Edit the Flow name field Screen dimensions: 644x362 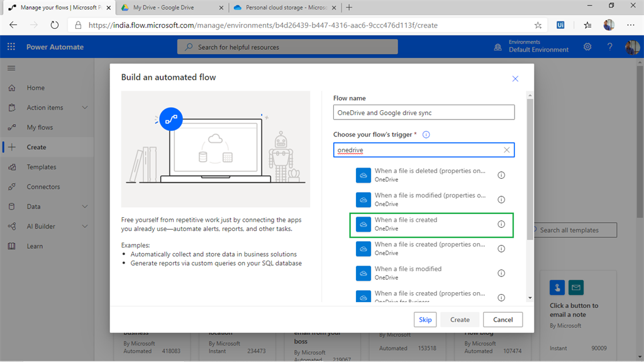424,112
